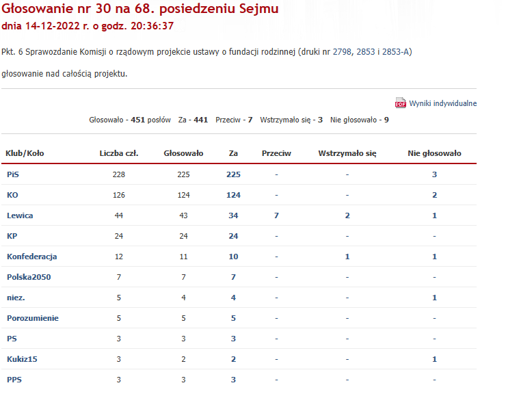Click niez. Nie głosowało value 1
506x420 pixels.
[x=434, y=298]
